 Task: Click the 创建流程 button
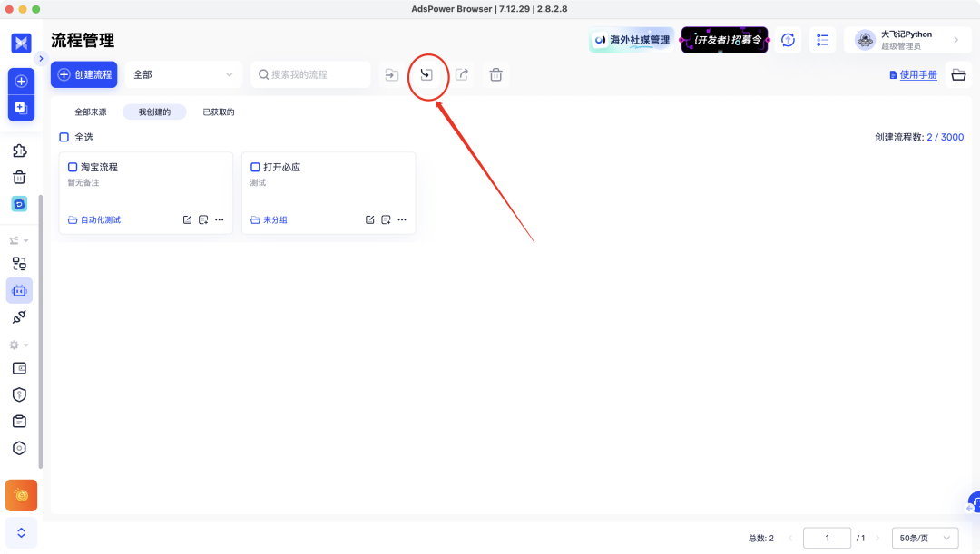coord(83,74)
